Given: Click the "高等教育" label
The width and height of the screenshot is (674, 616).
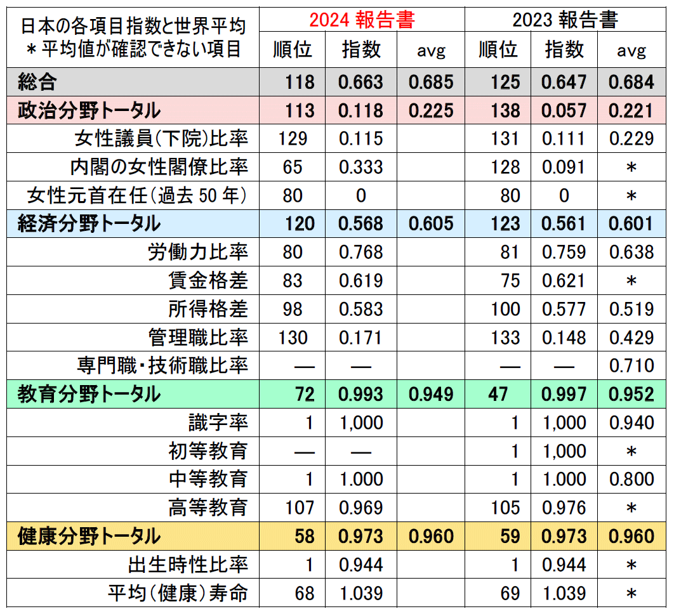Looking at the screenshot, I should 208,508.
